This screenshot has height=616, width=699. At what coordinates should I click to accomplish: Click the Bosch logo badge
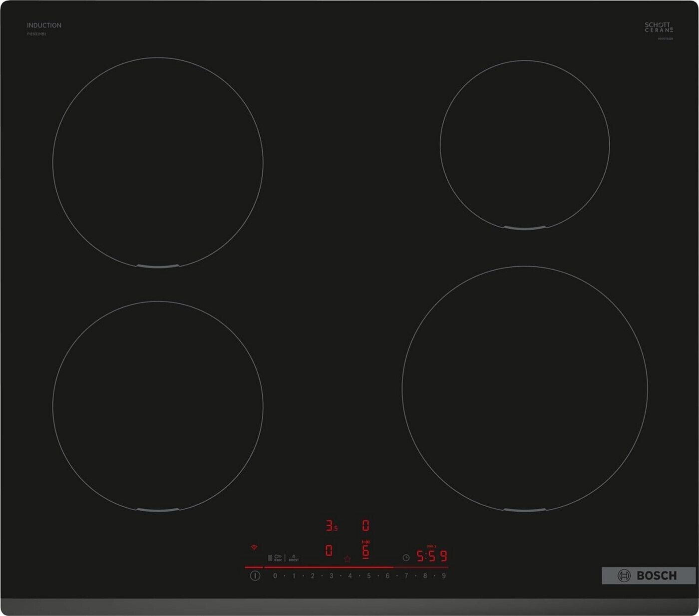[x=648, y=576]
